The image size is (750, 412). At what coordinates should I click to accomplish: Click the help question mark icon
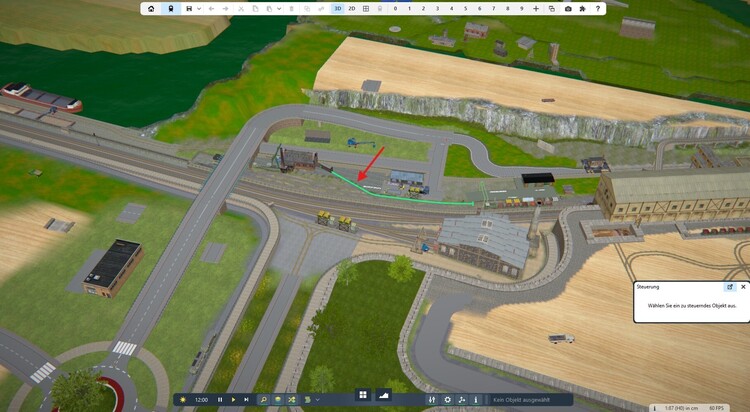point(596,8)
